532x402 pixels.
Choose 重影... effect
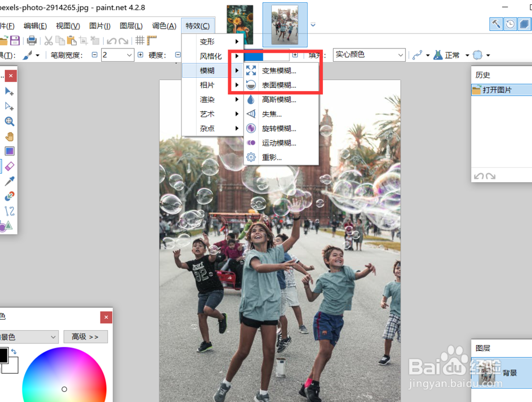pyautogui.click(x=281, y=158)
